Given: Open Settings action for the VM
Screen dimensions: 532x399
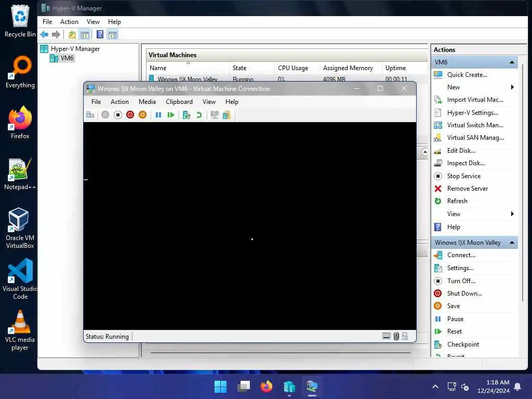Looking at the screenshot, I should (x=460, y=268).
